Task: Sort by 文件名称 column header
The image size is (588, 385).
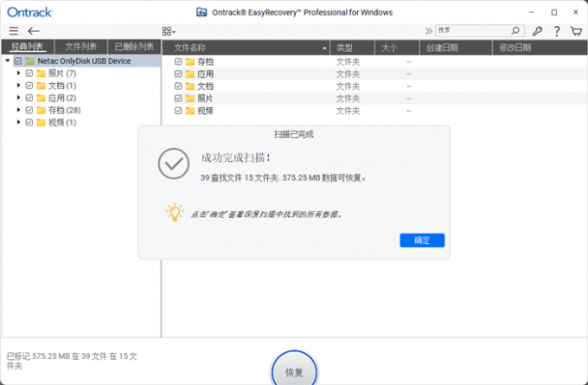Action: [246, 48]
